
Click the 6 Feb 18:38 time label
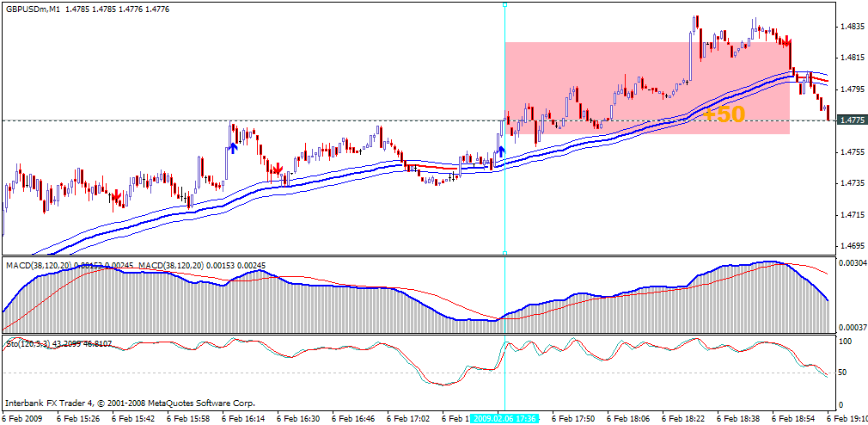click(x=739, y=419)
